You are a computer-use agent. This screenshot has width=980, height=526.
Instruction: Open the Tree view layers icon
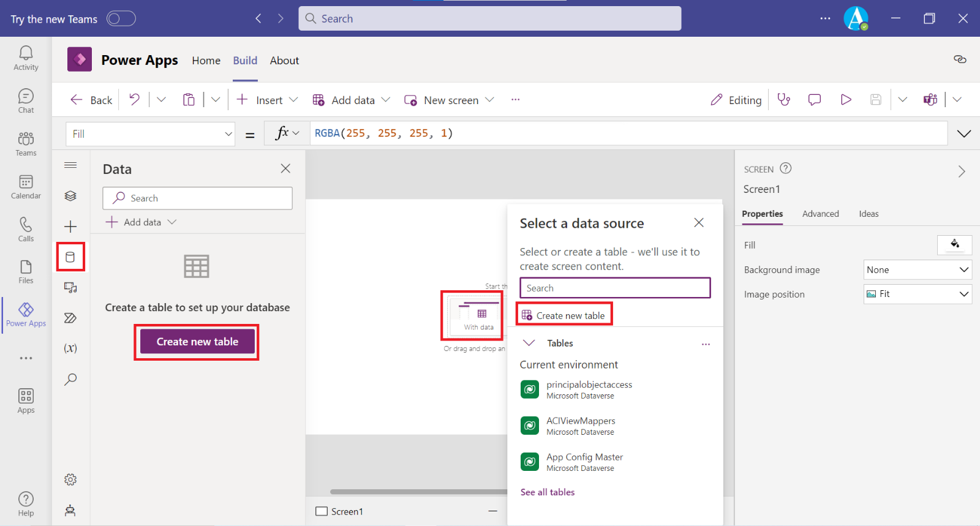(70, 196)
